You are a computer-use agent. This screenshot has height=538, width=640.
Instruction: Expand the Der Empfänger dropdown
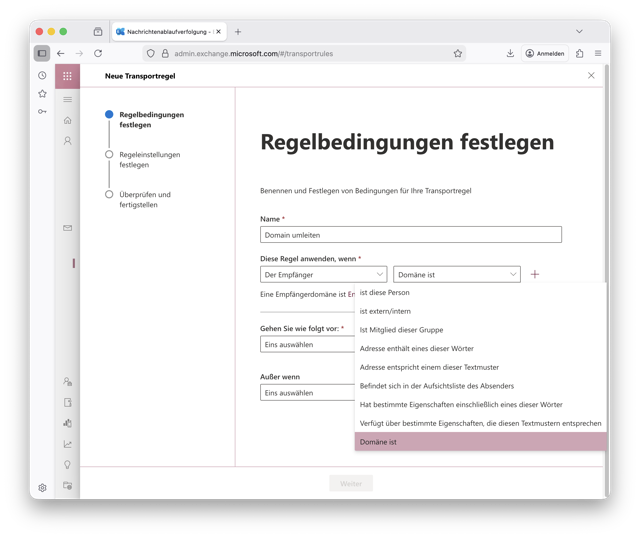[x=323, y=274]
